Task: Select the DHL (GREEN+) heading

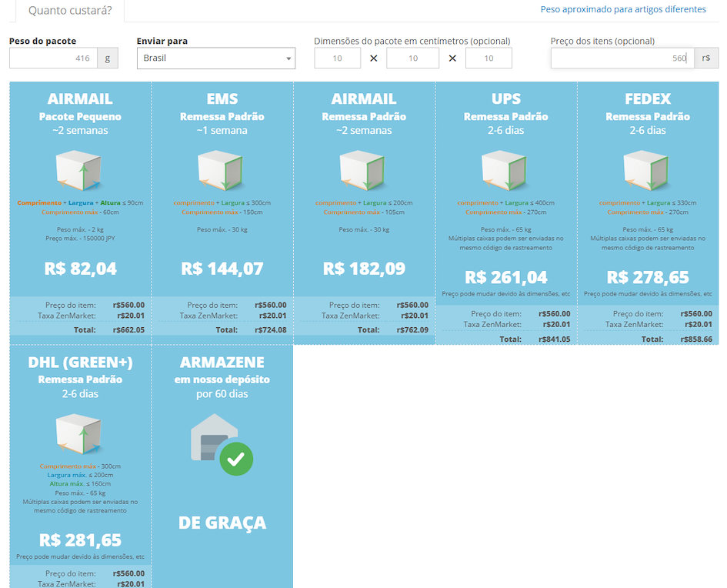Action: [80, 362]
